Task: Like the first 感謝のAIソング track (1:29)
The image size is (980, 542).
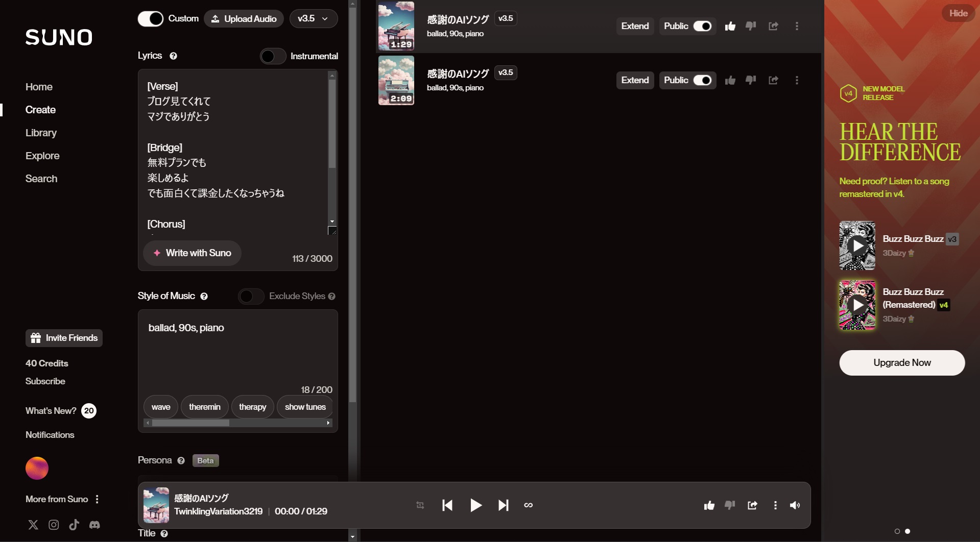Action: click(x=730, y=26)
